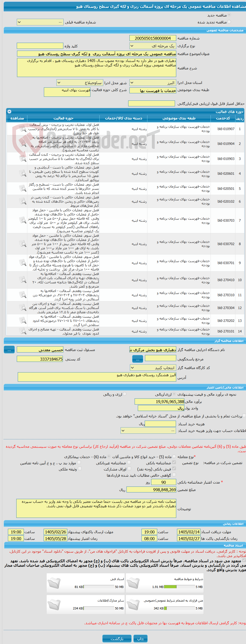Click the چاپ button
The image size is (246, 644).
[x=140, y=639]
